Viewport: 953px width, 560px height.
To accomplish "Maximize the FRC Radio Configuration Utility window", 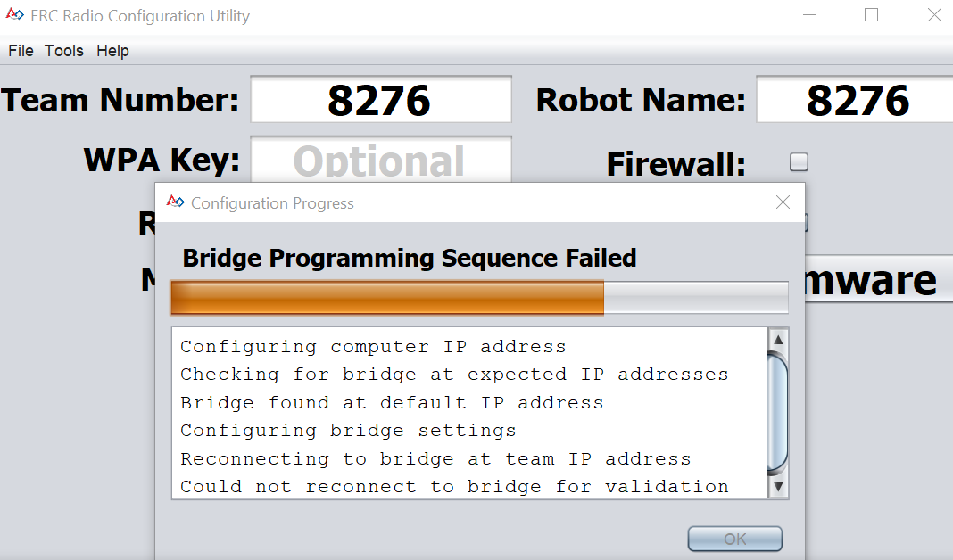I will point(871,16).
